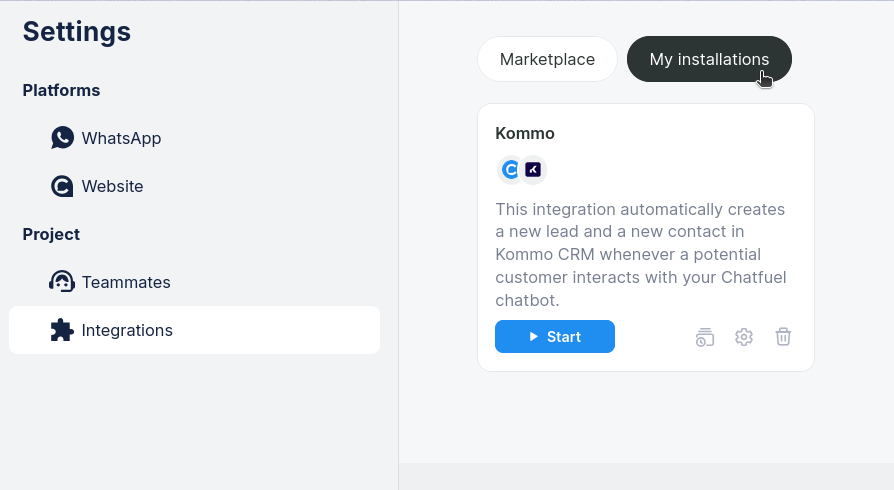Select the My installations tab
Screen dimensions: 894x490
709,59
